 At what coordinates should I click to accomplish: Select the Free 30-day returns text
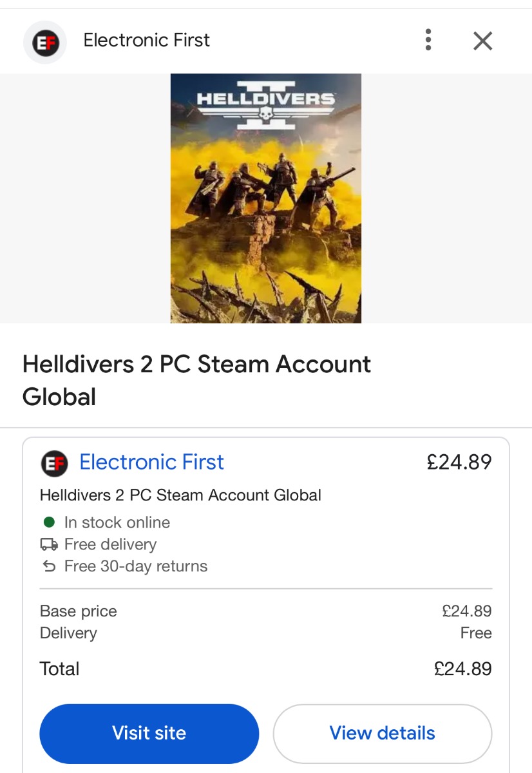[136, 567]
